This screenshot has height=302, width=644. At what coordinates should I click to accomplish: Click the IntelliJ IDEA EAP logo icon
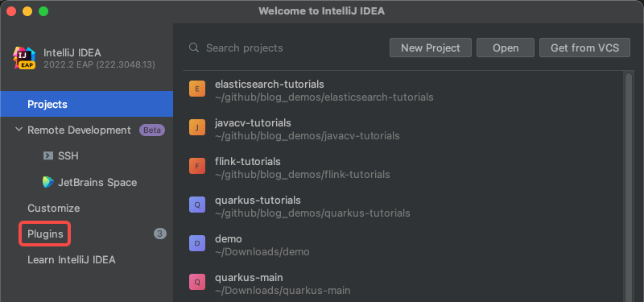[25, 58]
